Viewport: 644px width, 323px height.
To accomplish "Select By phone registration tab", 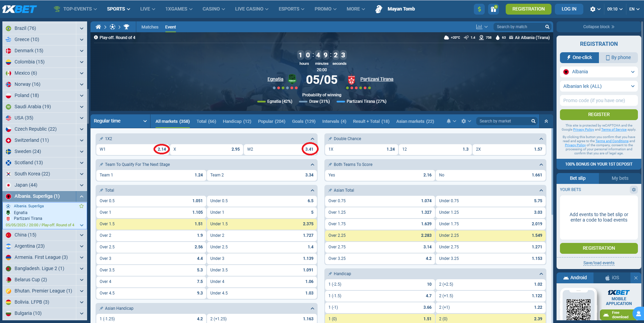I will [618, 58].
